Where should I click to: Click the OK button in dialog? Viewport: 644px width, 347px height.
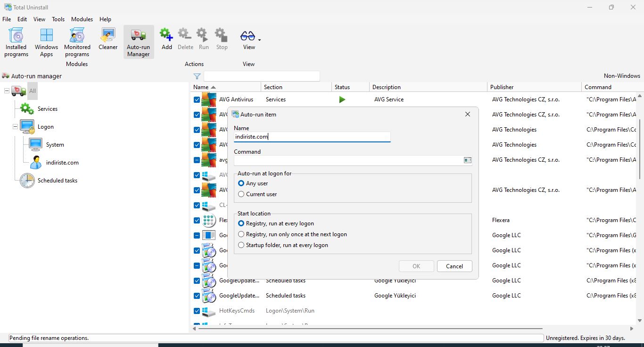pyautogui.click(x=416, y=266)
